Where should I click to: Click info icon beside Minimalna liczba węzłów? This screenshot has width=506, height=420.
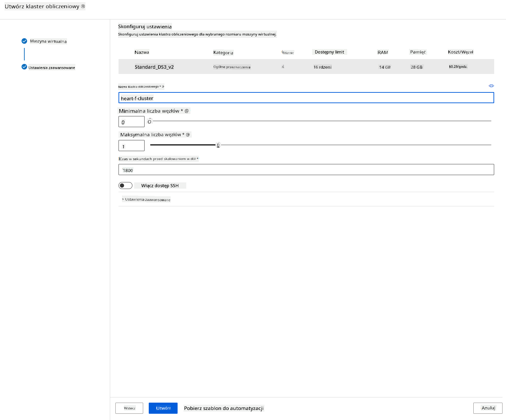(x=187, y=111)
